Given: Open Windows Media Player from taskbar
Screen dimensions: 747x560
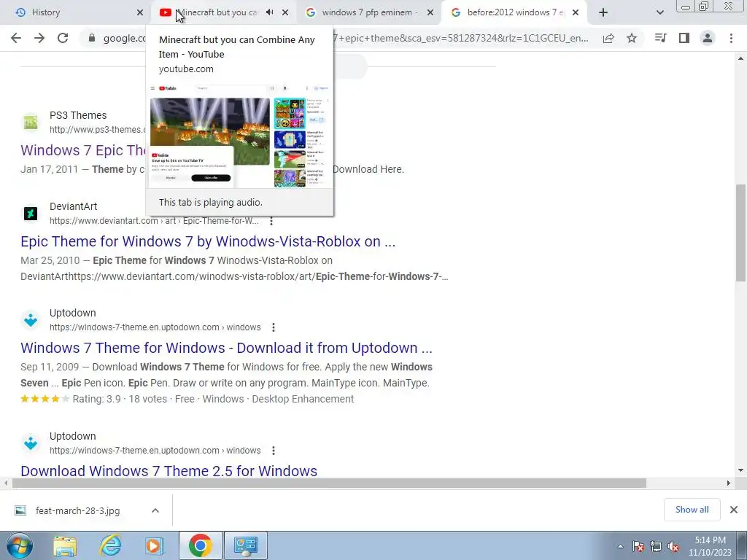Looking at the screenshot, I should (x=155, y=545).
